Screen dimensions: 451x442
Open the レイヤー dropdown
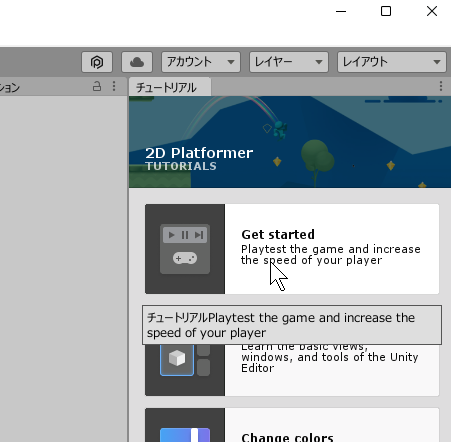click(289, 62)
